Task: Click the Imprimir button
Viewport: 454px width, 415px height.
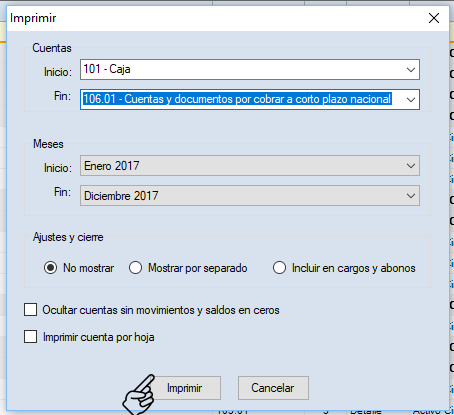Action: pos(184,388)
